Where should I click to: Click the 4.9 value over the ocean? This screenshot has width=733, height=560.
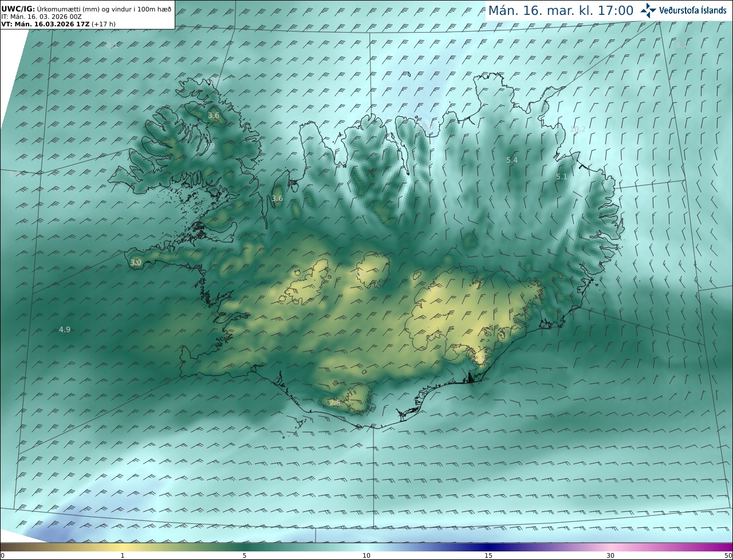(x=65, y=329)
